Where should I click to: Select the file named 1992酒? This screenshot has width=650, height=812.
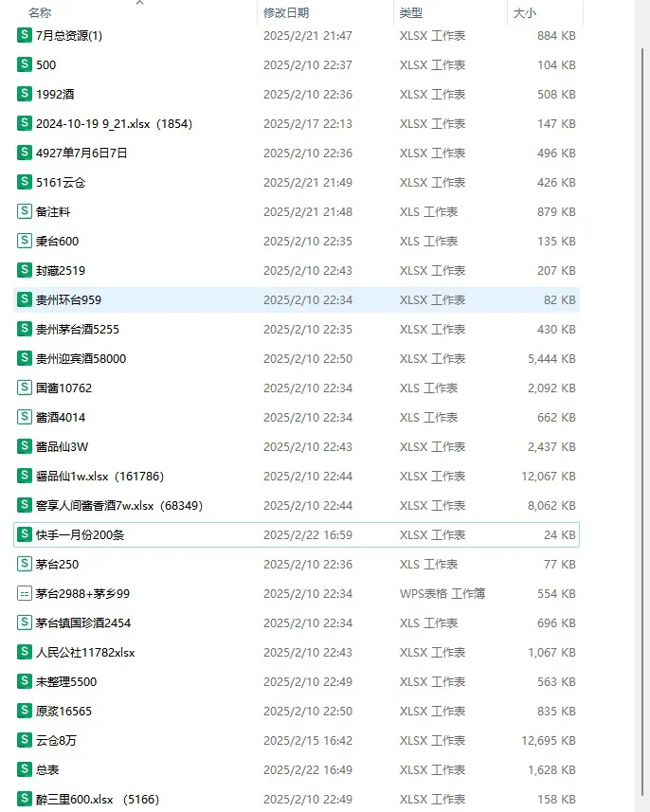[x=55, y=94]
